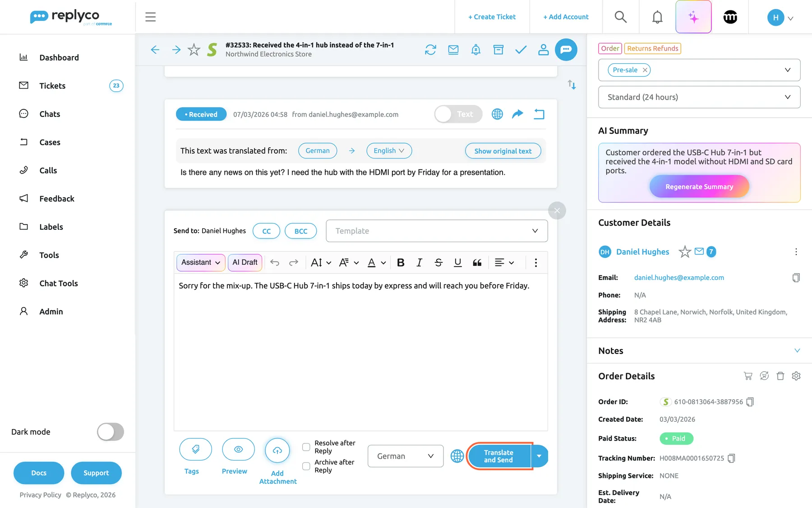Image resolution: width=812 pixels, height=508 pixels.
Task: Click into the reply message text area
Action: (x=361, y=352)
